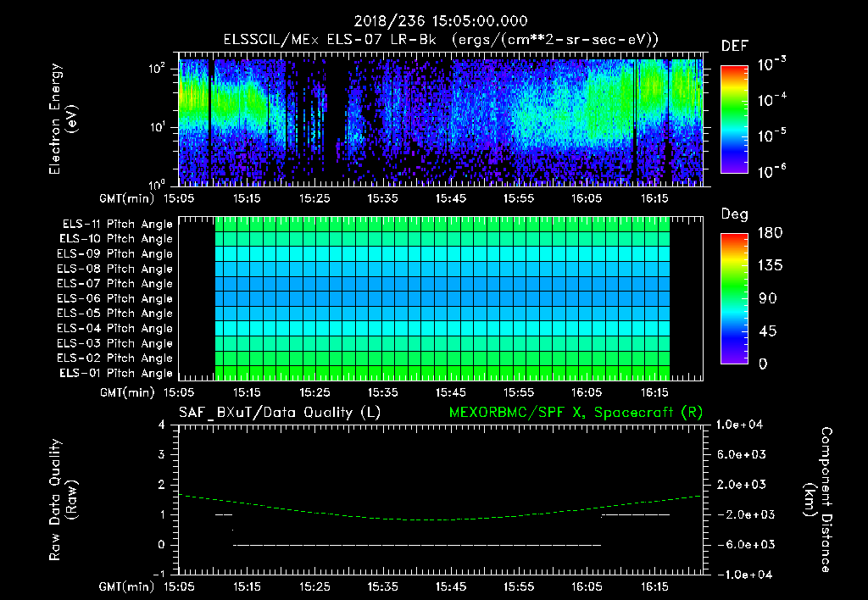This screenshot has height=600, width=868.
Task: Click the 10^-6 tick on DEF scale
Action: coord(771,171)
